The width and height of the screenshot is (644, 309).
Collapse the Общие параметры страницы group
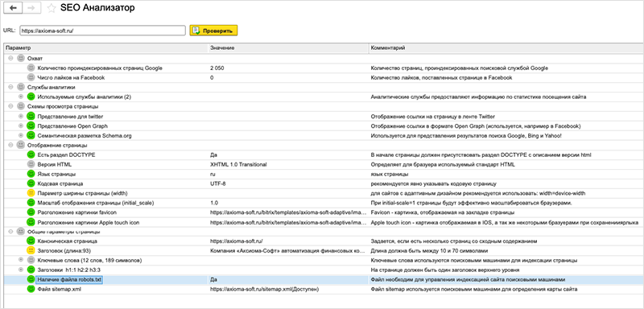click(10, 232)
